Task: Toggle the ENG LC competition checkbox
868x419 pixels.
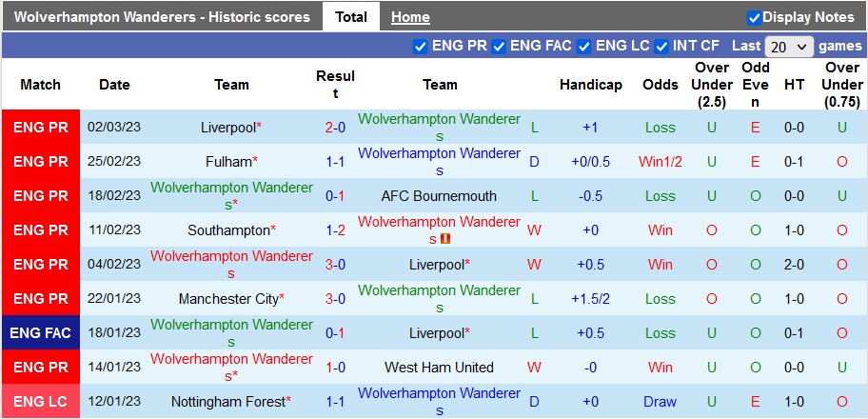Action: (x=584, y=46)
